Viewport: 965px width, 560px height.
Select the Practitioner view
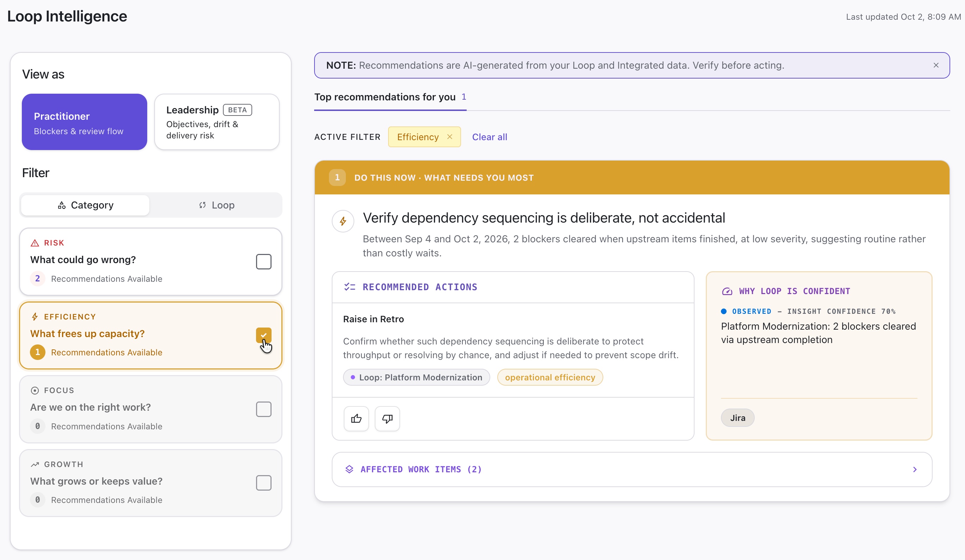coord(84,122)
